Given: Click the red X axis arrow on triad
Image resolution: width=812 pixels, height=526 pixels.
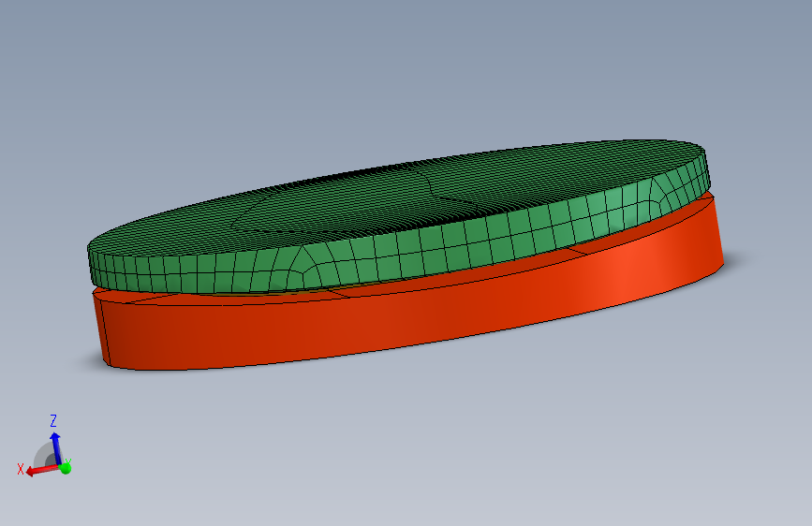Looking at the screenshot, I should tap(41, 470).
